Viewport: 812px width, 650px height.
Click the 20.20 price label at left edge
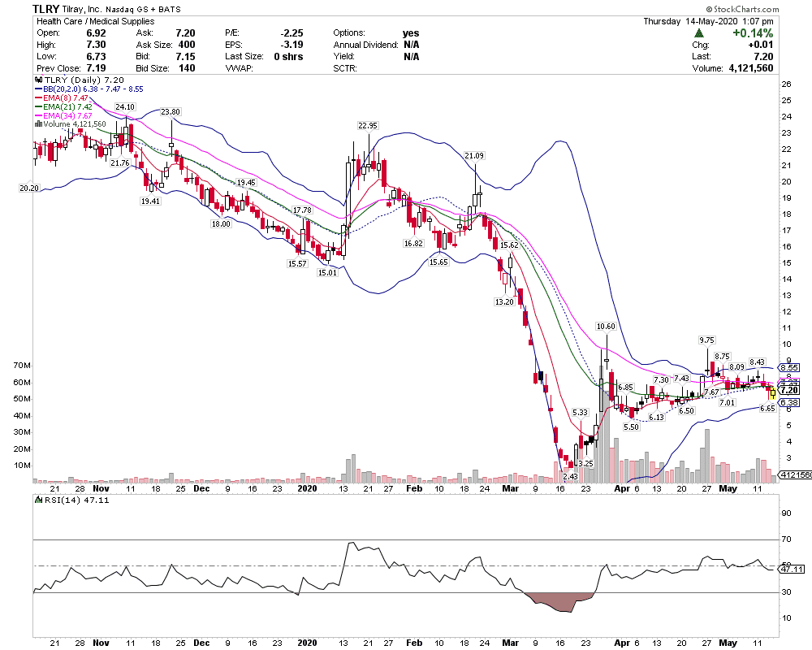29,188
